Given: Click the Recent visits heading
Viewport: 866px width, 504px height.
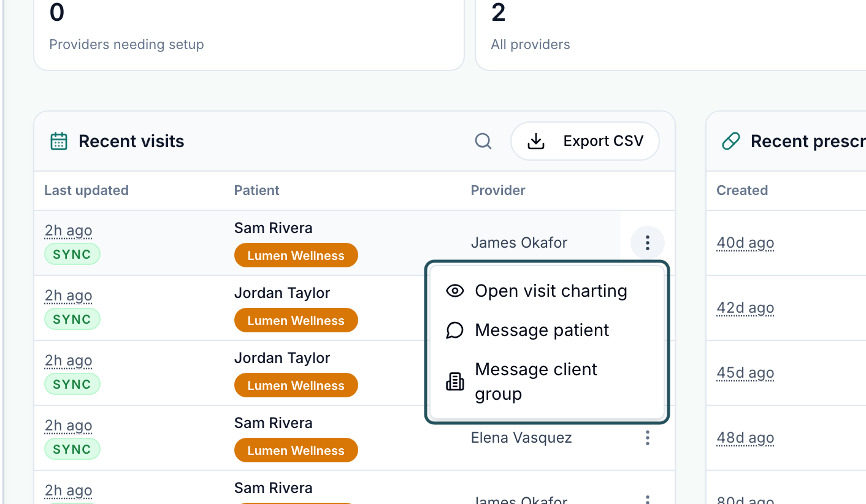Looking at the screenshot, I should [x=131, y=142].
